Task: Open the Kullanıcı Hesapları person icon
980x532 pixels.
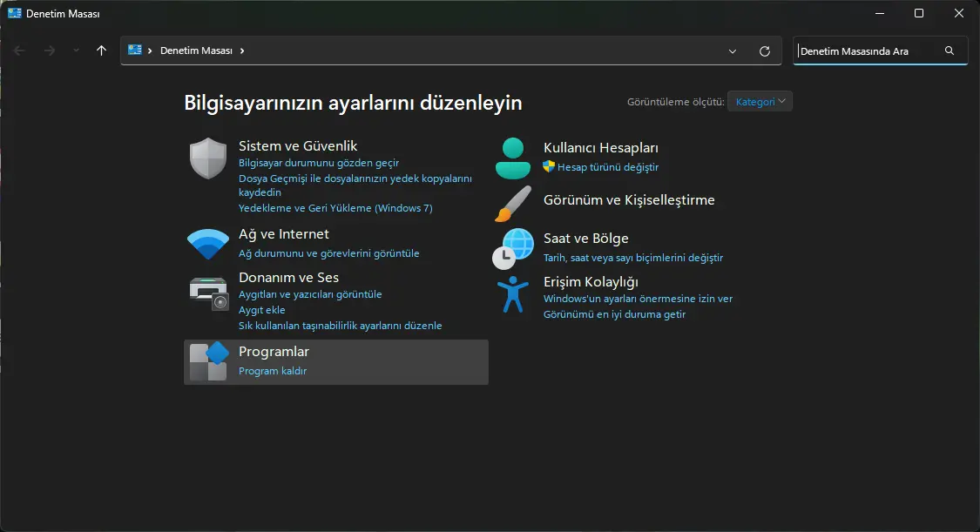Action: (513, 158)
